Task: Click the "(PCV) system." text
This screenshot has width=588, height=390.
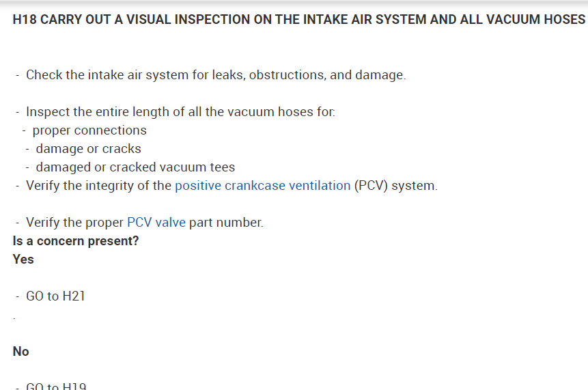Action: coord(395,186)
